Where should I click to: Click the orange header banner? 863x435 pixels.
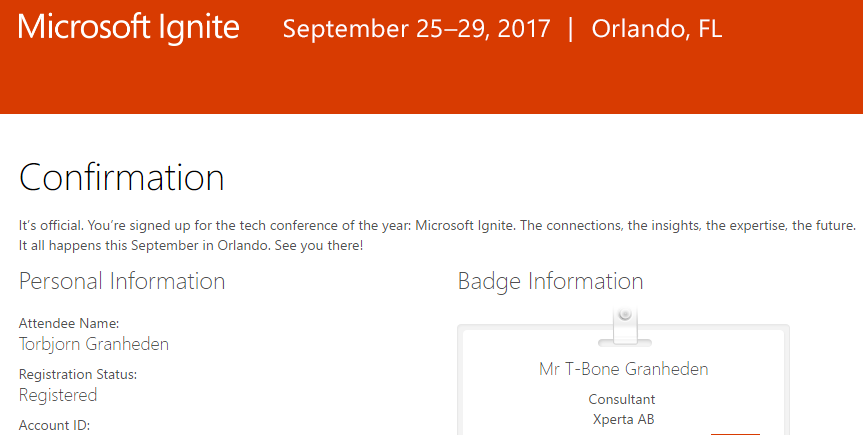(432, 57)
